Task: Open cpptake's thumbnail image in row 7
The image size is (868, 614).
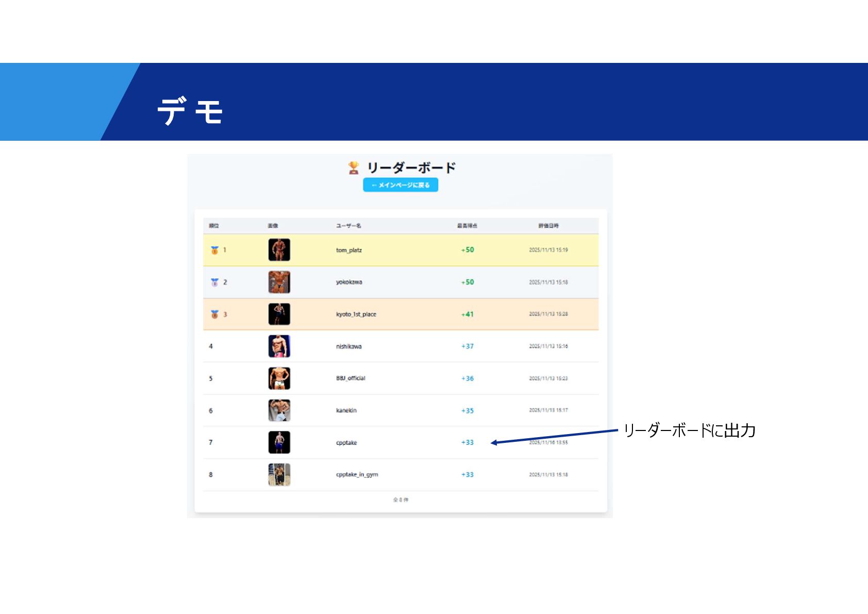Action: tap(279, 442)
